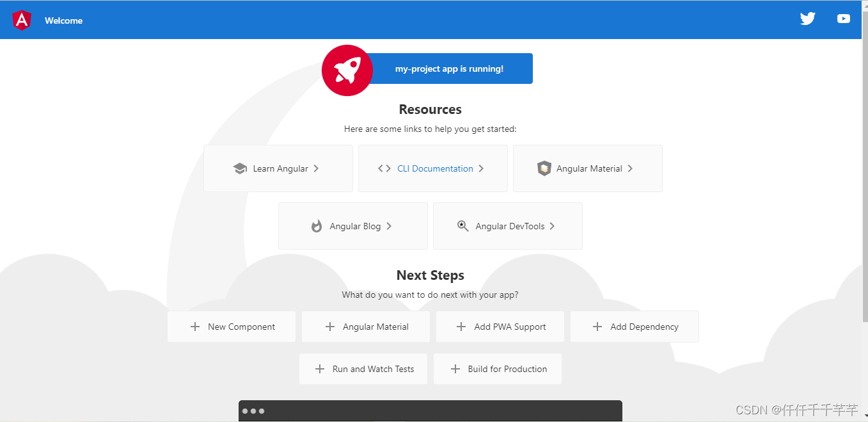
Task: Click the plus icon on New Component
Action: (x=195, y=327)
